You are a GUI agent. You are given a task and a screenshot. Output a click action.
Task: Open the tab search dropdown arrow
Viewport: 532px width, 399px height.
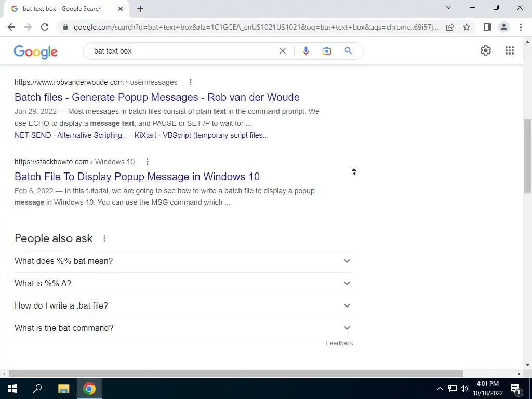[x=448, y=7]
